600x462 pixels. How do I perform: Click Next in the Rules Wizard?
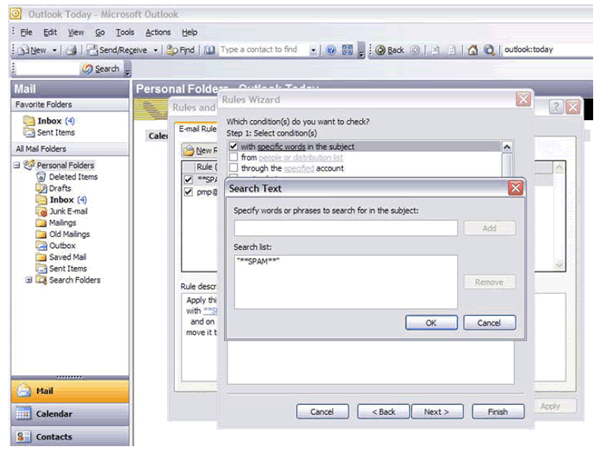pyautogui.click(x=437, y=412)
